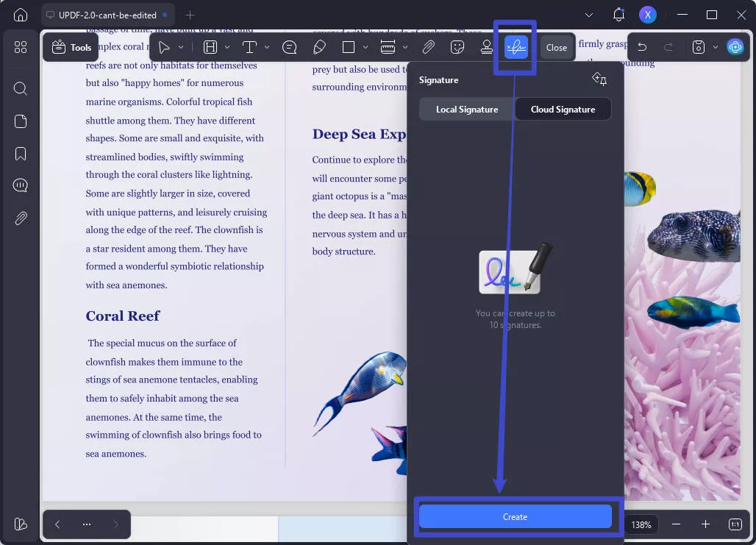Open the user account avatar X
This screenshot has height=545, width=756.
click(647, 15)
